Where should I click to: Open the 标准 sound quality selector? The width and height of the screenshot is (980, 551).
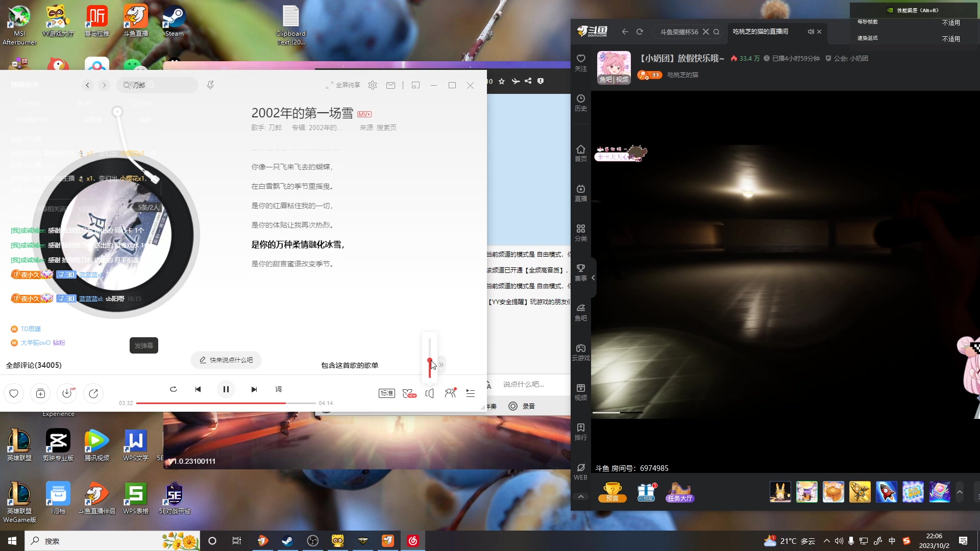386,393
